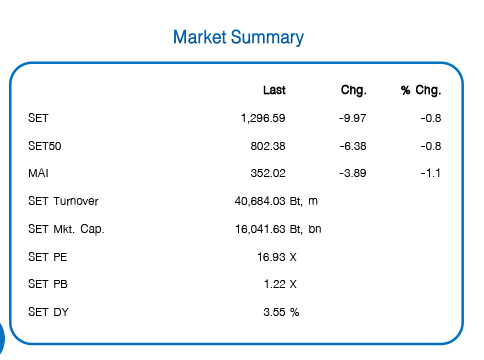The image size is (484, 360).
Task: Select the SET Turnover label
Action: pyautogui.click(x=63, y=201)
